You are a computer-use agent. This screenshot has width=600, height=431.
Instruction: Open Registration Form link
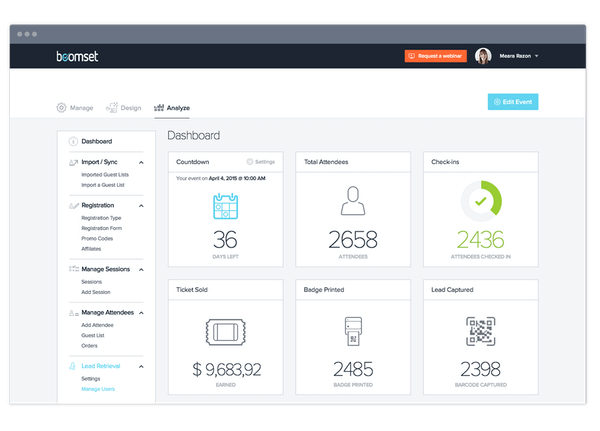point(101,228)
